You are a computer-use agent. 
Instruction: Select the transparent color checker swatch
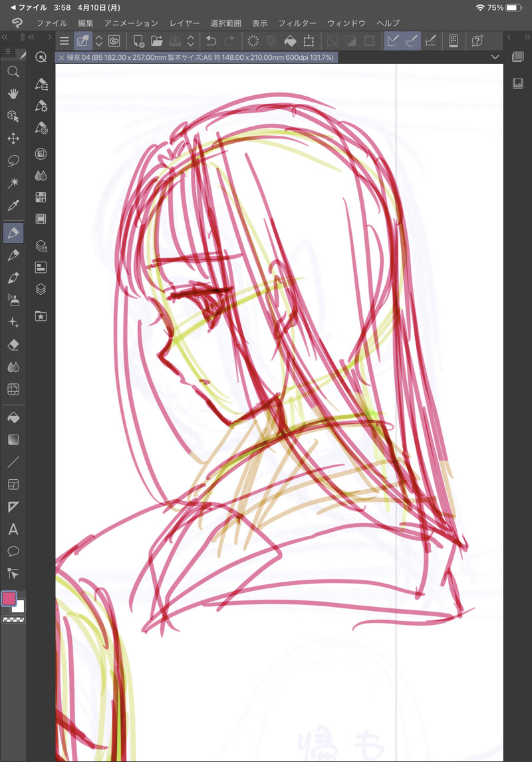[x=13, y=620]
